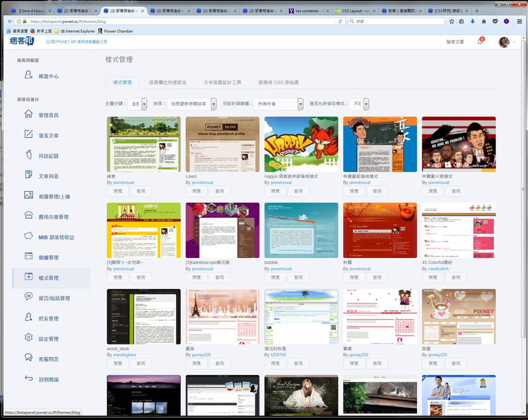Reload the page with refresh icon
This screenshot has height=420, width=528.
pos(340,21)
